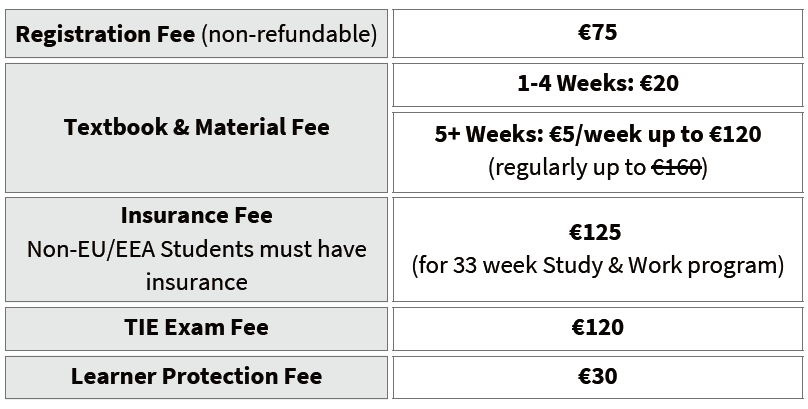Click the struck-through €160 price
The width and height of the screenshot is (808, 409).
point(675,167)
